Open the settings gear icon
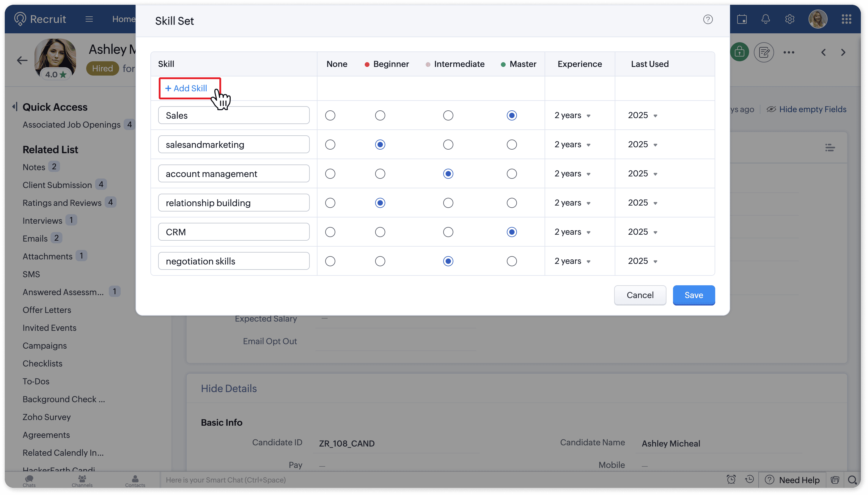Image resolution: width=868 pixels, height=495 pixels. [790, 19]
